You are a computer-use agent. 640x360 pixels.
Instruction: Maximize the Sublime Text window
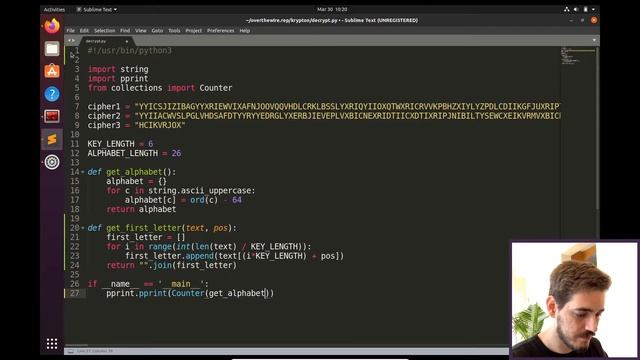click(x=582, y=20)
